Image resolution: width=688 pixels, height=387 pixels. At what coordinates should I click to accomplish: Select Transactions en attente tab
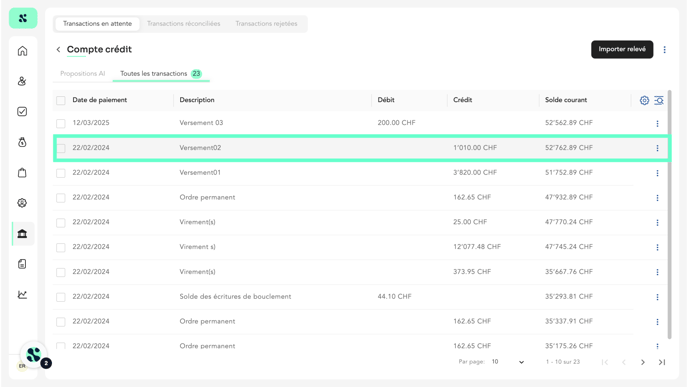click(97, 24)
